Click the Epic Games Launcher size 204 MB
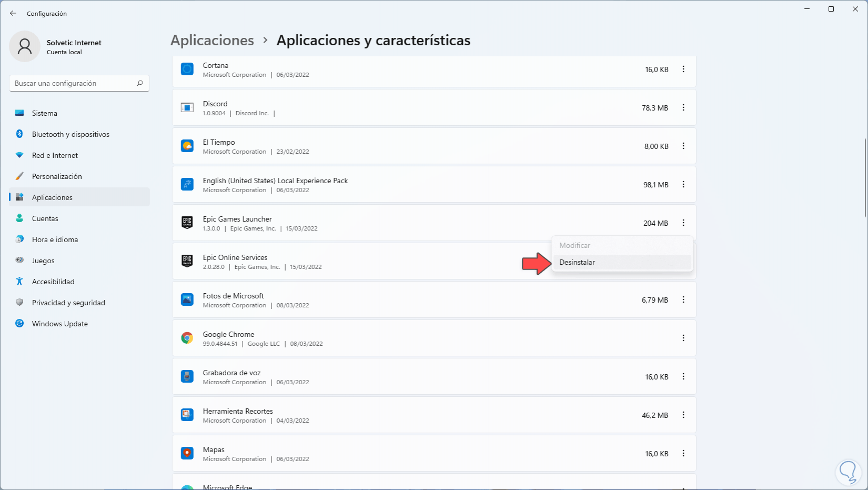868x490 pixels. pyautogui.click(x=655, y=223)
